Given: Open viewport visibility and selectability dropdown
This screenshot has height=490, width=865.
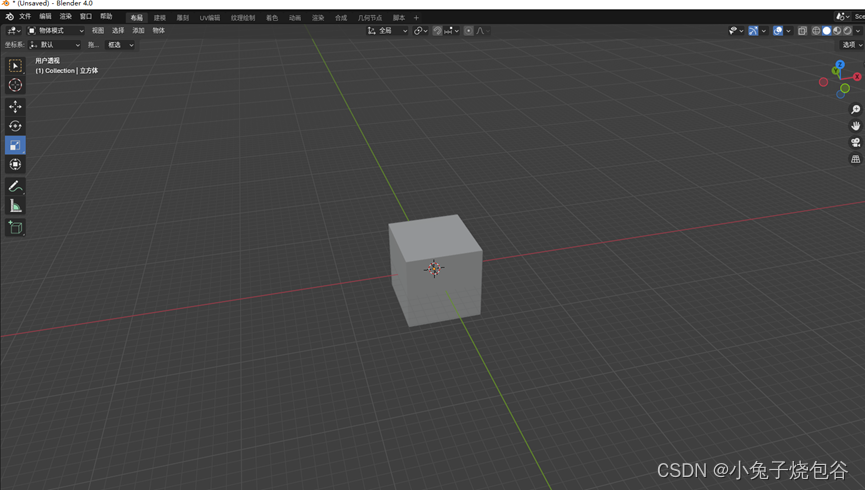Looking at the screenshot, I should [736, 31].
